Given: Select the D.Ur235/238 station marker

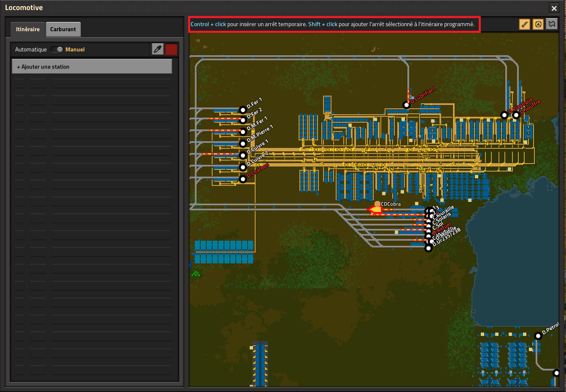Looking at the screenshot, I should coord(429,248).
